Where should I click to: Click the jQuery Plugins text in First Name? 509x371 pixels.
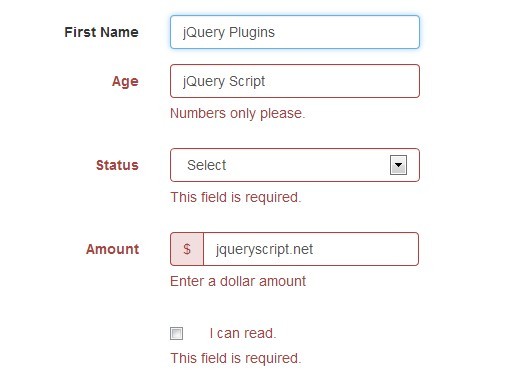[229, 33]
